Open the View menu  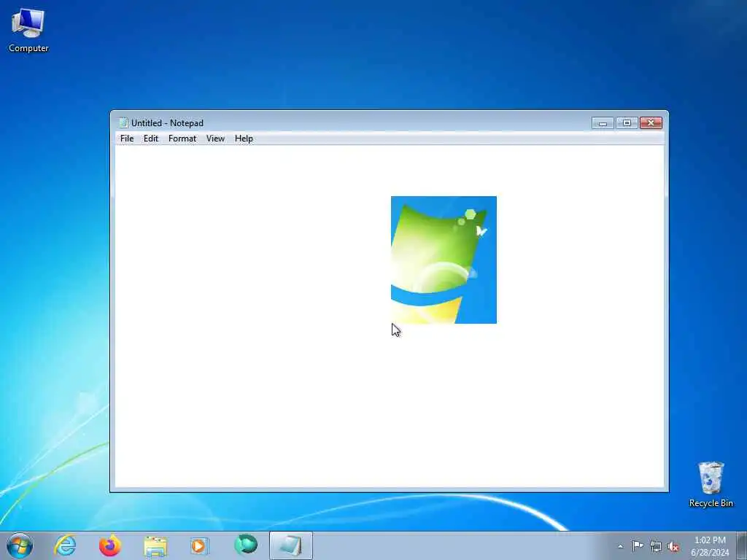pyautogui.click(x=215, y=139)
